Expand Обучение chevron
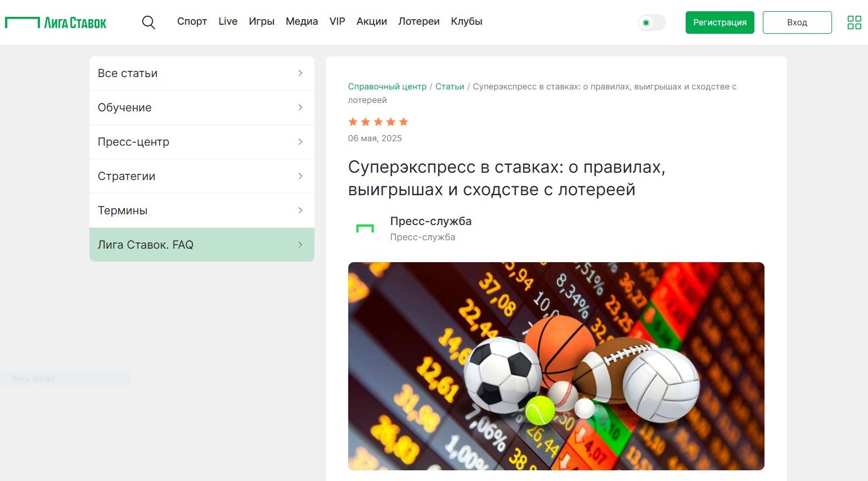The height and width of the screenshot is (481, 868). click(x=300, y=107)
